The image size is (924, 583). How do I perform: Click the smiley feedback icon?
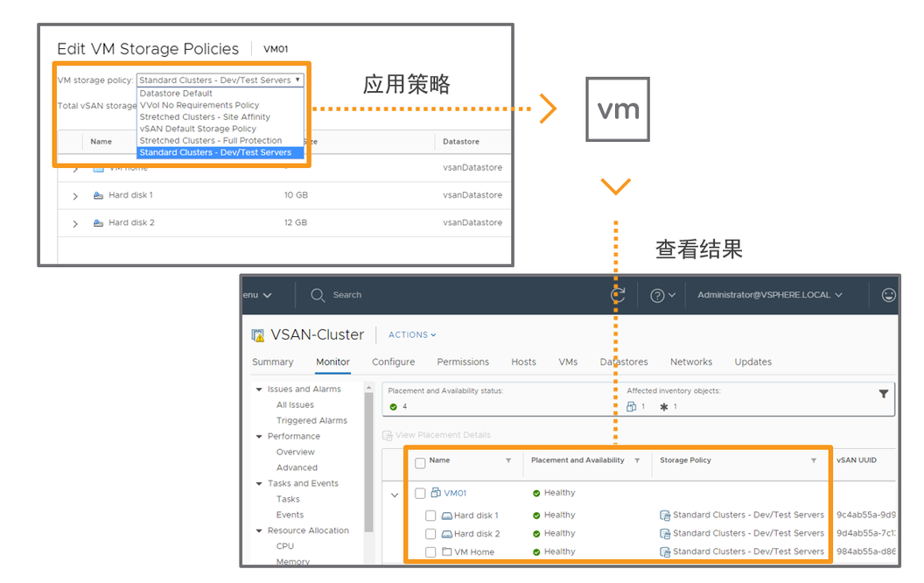pyautogui.click(x=889, y=295)
